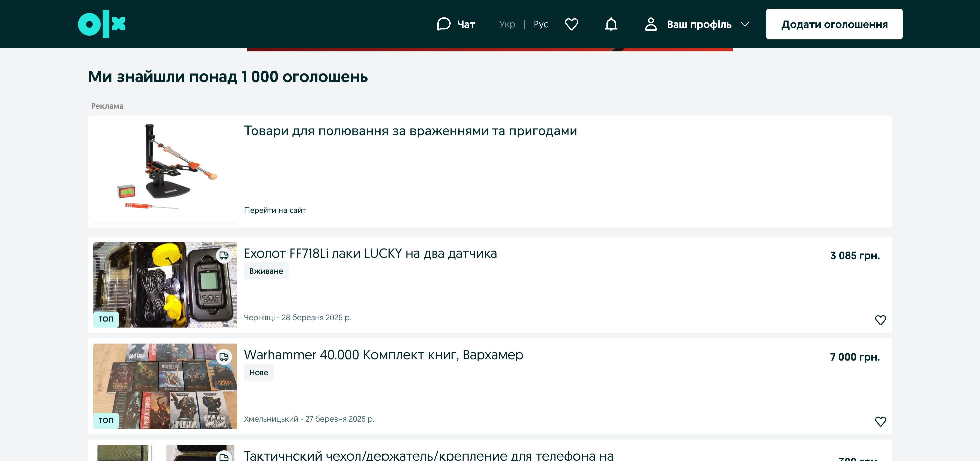The width and height of the screenshot is (980, 461).
Task: Add Warhammer book set to favorites
Action: coord(880,421)
